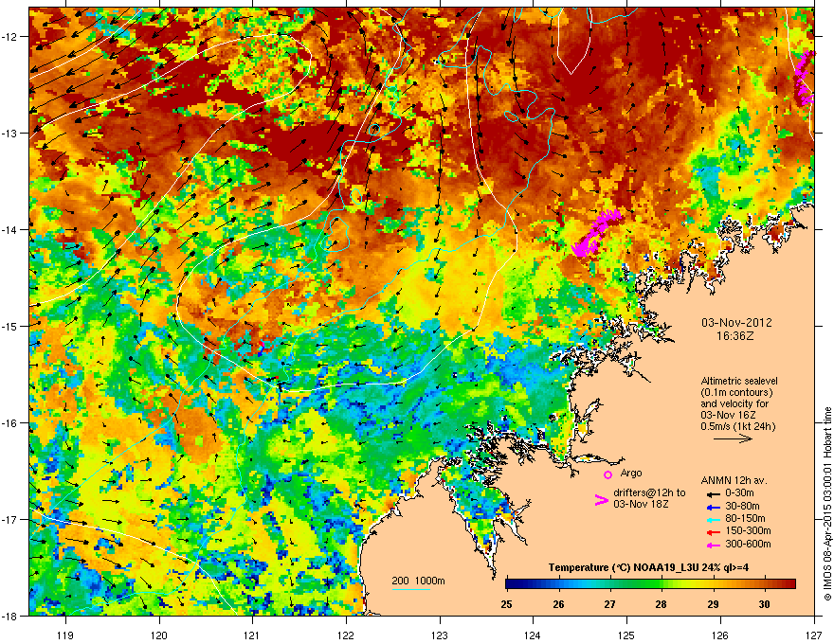This screenshot has width=834, height=644.
Task: Click the longitude axis label 125
Action: [x=626, y=635]
